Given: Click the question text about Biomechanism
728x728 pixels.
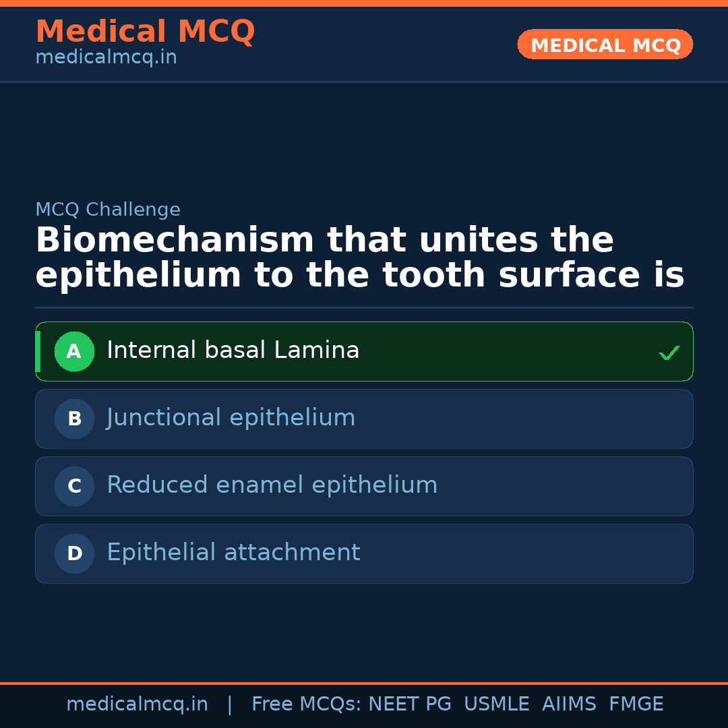Looking at the screenshot, I should [x=359, y=258].
